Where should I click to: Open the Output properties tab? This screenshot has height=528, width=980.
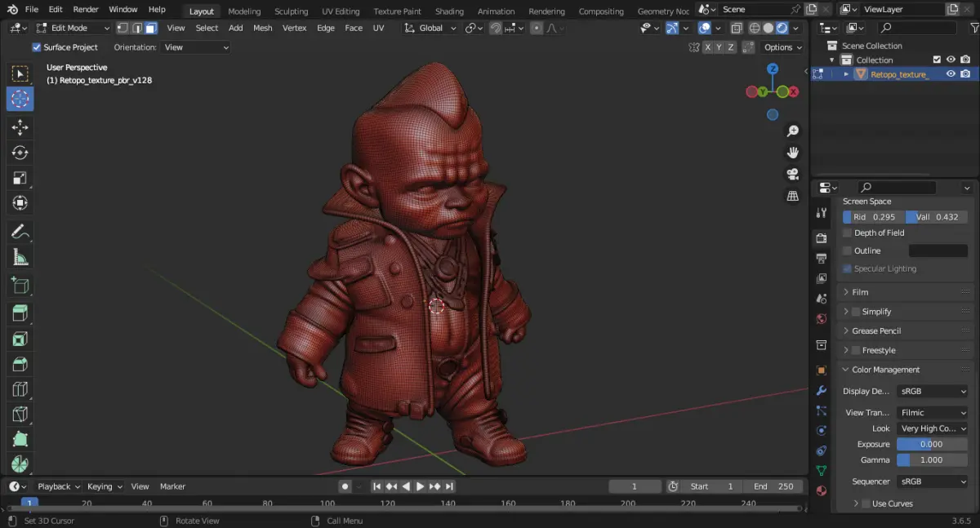pos(822,259)
